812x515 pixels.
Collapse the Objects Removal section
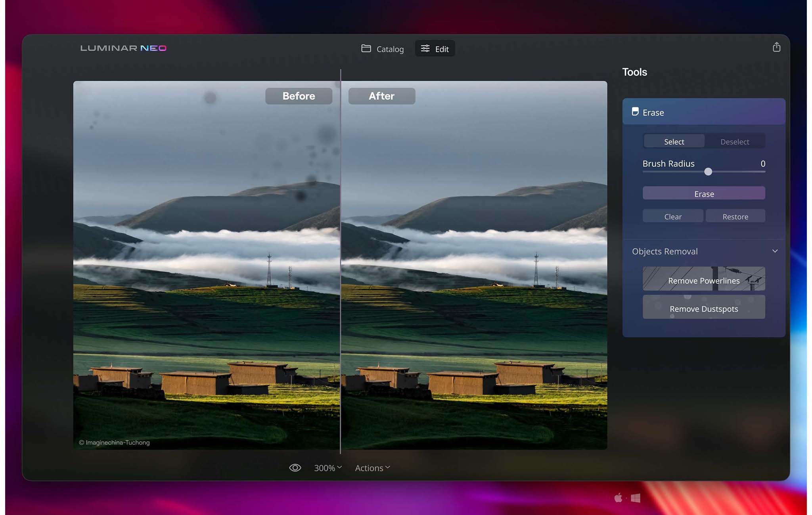coord(775,251)
